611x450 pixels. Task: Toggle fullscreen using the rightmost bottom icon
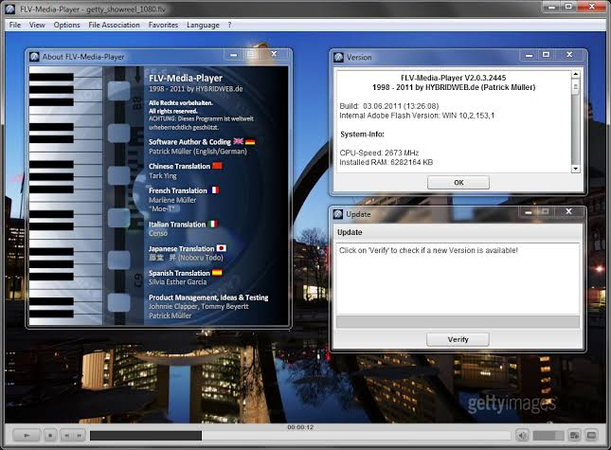[596, 436]
